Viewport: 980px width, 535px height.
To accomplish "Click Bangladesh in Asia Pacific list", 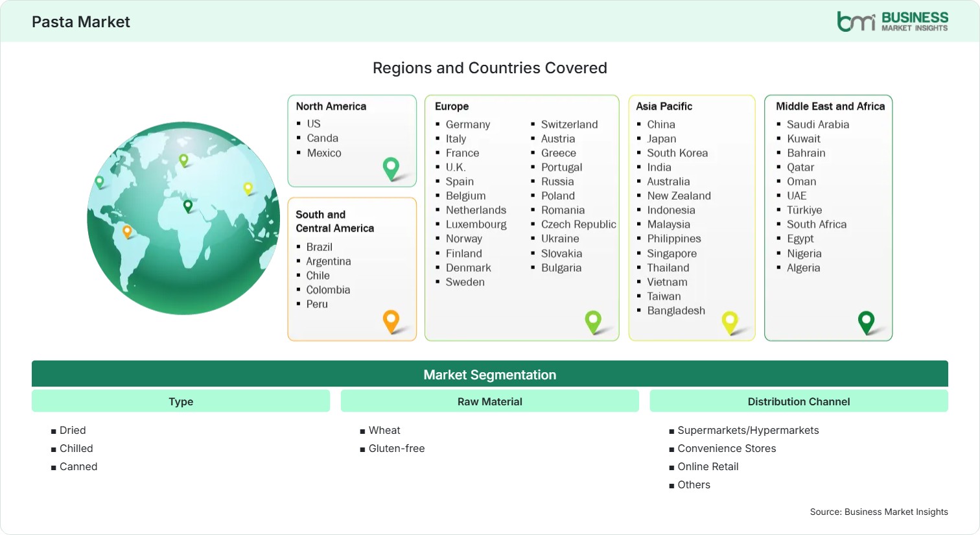I will click(676, 311).
